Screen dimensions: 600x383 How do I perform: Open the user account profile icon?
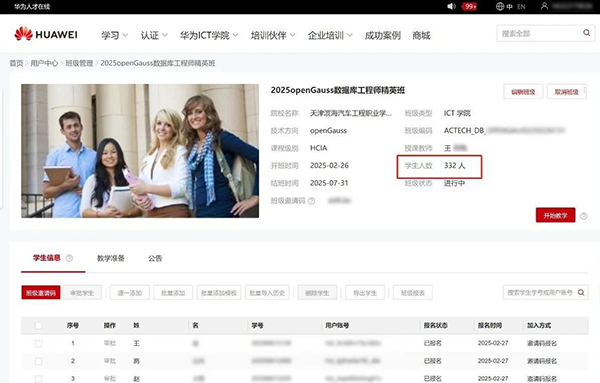click(544, 6)
